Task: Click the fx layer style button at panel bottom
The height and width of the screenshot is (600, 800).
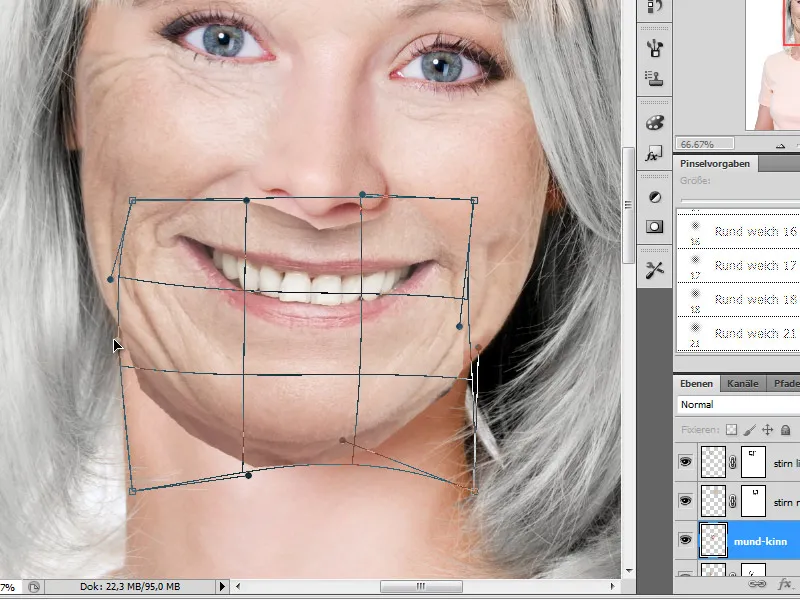Action: (785, 584)
